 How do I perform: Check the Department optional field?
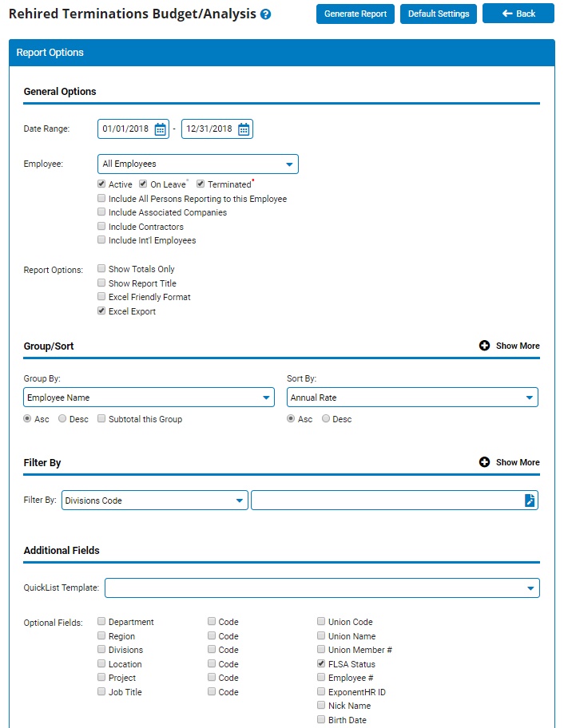point(101,621)
